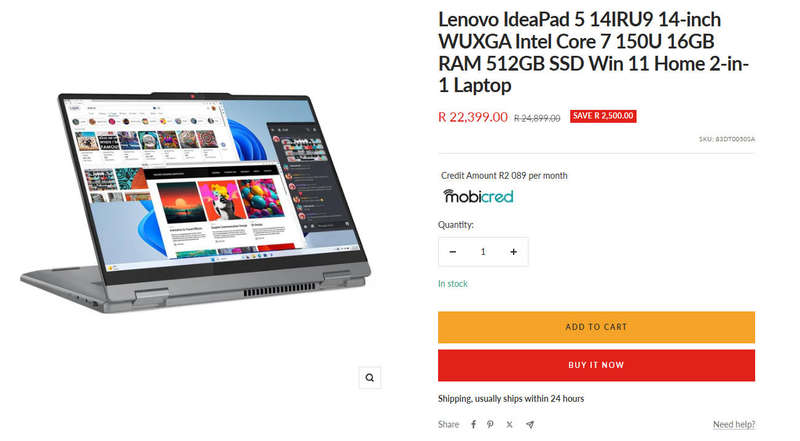The width and height of the screenshot is (800, 441).
Task: Click the mobicred logo
Action: 478,196
